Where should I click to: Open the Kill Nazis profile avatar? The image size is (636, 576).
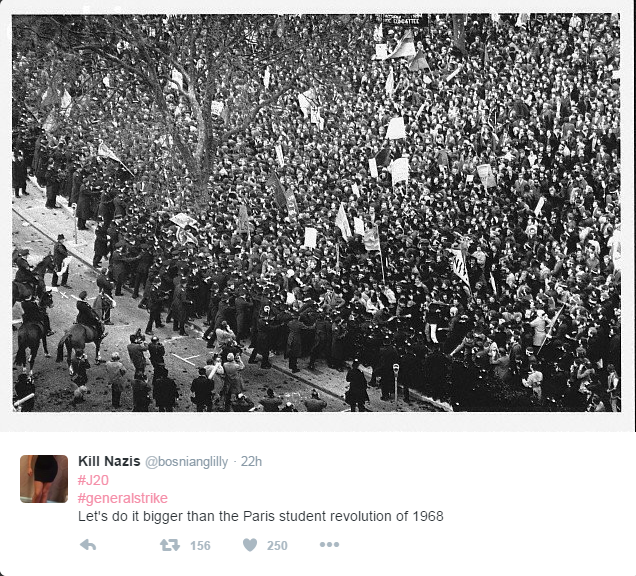[x=44, y=479]
